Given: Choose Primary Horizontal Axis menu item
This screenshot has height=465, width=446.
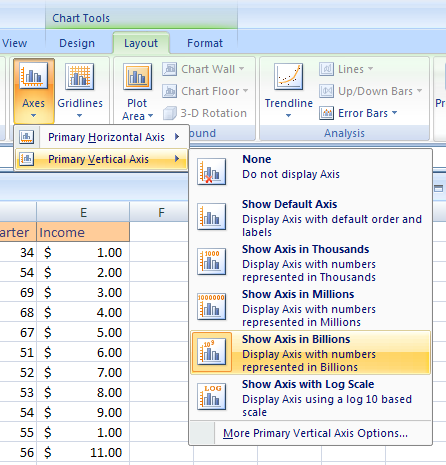Looking at the screenshot, I should click(x=101, y=137).
